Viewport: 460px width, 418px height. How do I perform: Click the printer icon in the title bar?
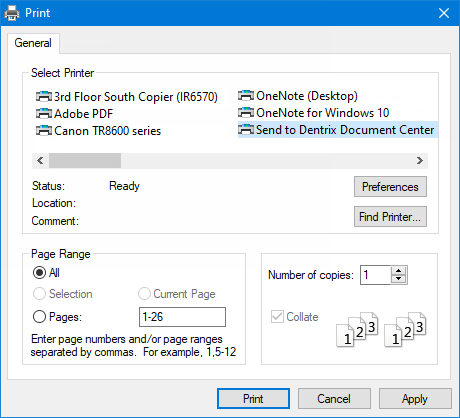tap(12, 13)
